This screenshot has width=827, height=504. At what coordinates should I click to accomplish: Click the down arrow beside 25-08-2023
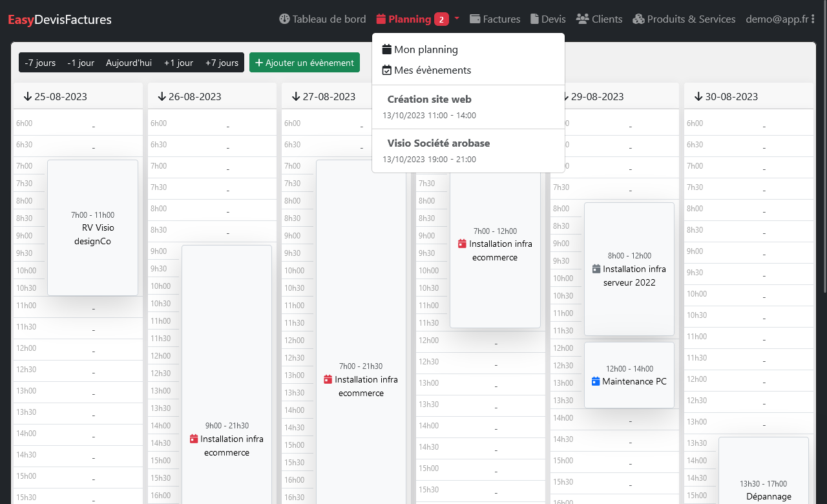pyautogui.click(x=28, y=96)
